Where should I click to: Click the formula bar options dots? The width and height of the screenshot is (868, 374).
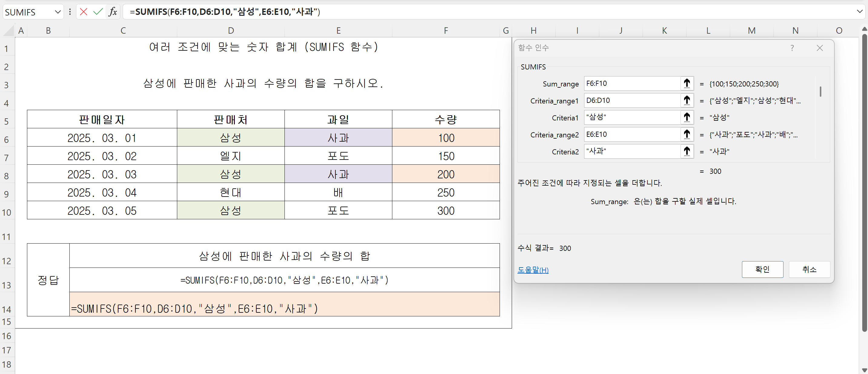tap(70, 12)
